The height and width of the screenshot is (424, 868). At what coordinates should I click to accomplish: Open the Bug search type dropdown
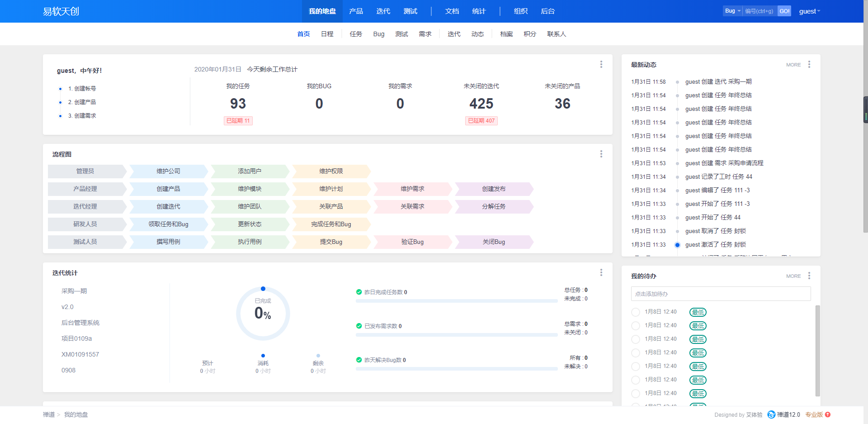coord(733,11)
